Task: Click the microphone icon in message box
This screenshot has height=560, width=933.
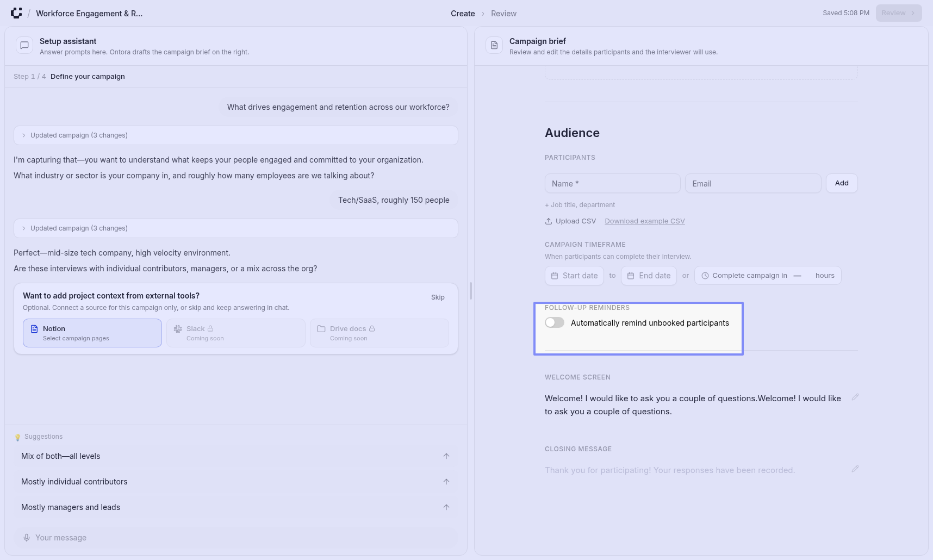Action: [27, 538]
